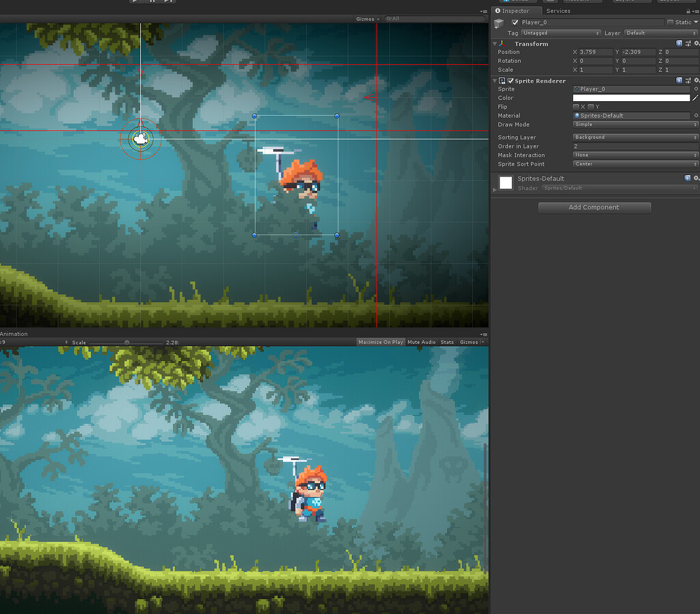Disable the Sprite Renderer component checkbox
Image resolution: width=700 pixels, height=614 pixels.
(509, 80)
